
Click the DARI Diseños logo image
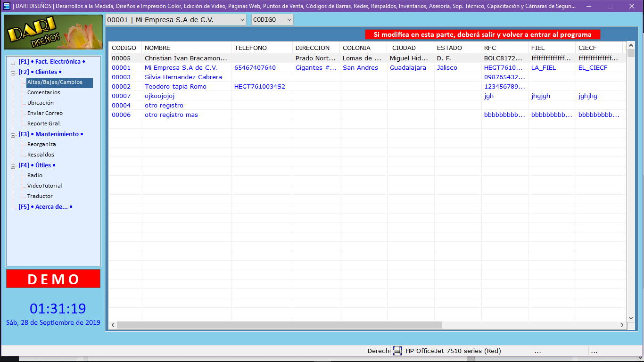pyautogui.click(x=53, y=32)
